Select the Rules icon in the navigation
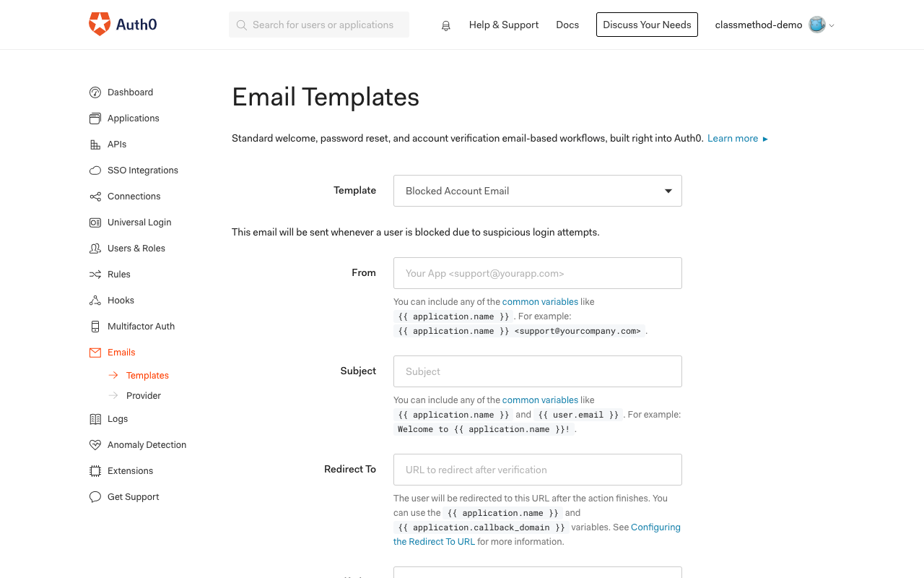This screenshot has height=578, width=924. [x=95, y=274]
